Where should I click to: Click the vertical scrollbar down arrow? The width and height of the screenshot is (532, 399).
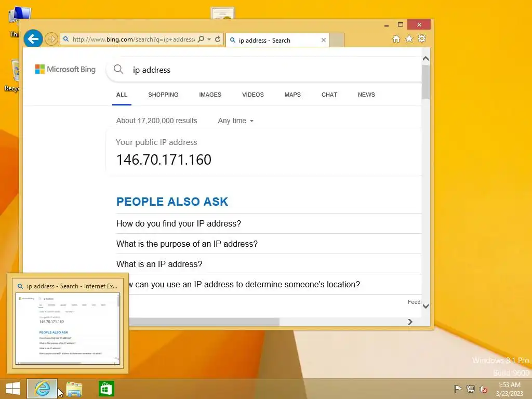click(426, 306)
